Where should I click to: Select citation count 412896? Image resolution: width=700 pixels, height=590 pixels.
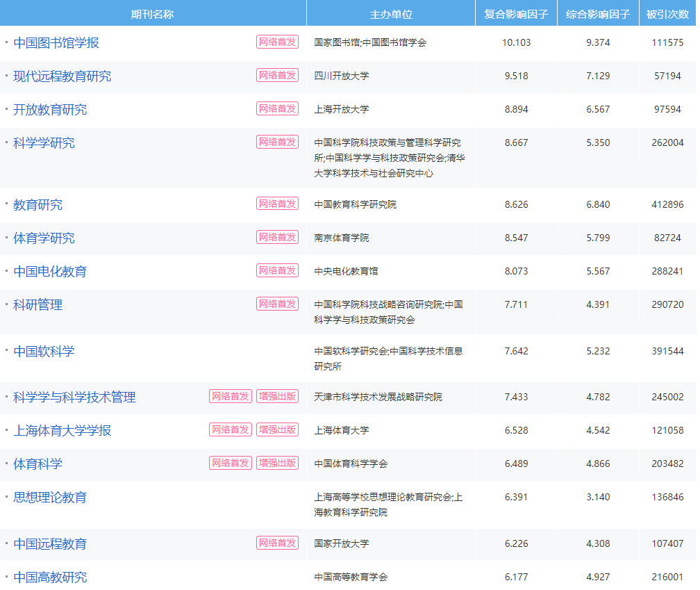(668, 204)
